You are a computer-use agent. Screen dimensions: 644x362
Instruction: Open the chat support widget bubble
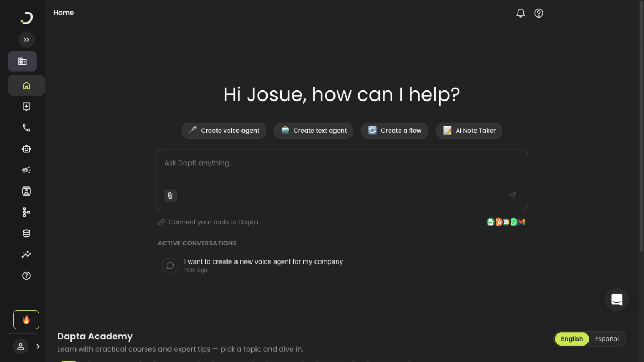tap(617, 300)
